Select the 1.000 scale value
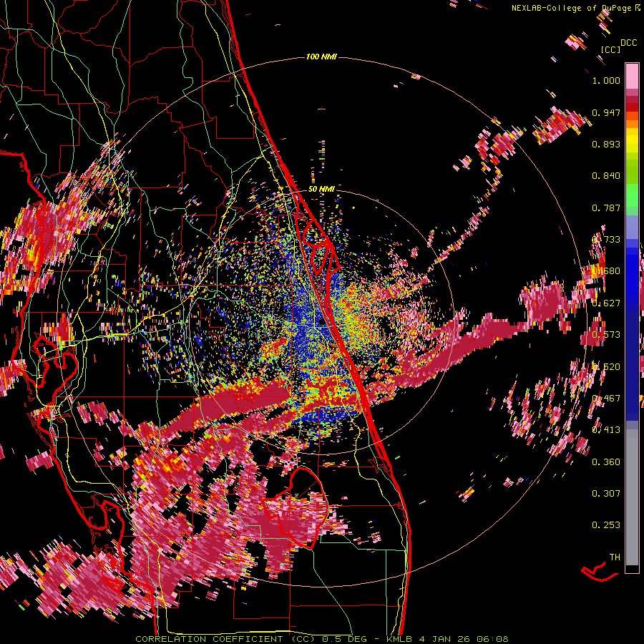644x644 pixels. pos(606,80)
